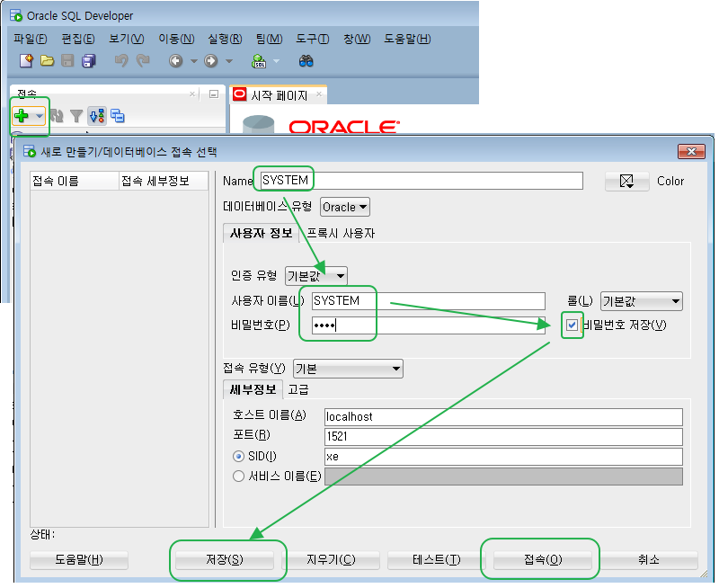This screenshot has width=719, height=588.
Task: Click the Refresh connections icon
Action: point(57,116)
